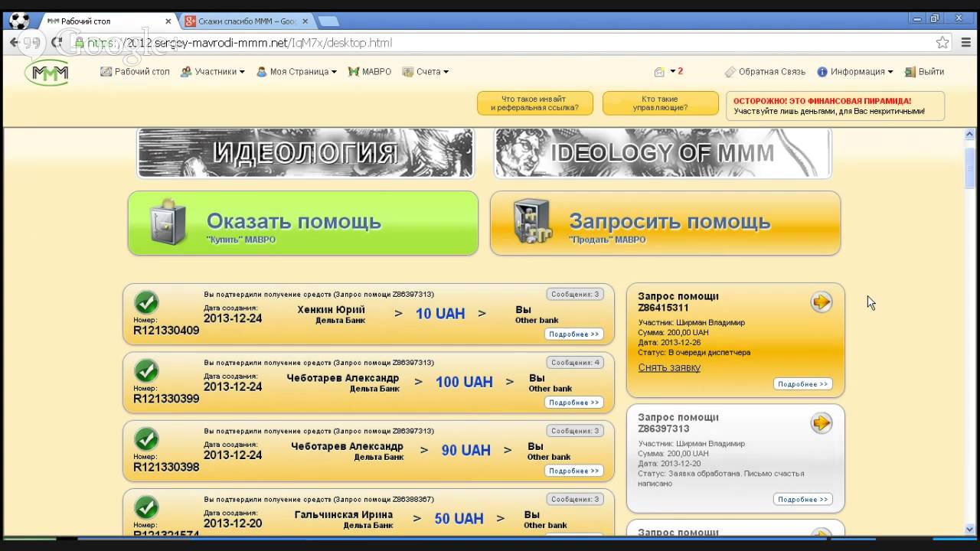Click Запросить помощь yellow button

click(x=665, y=223)
